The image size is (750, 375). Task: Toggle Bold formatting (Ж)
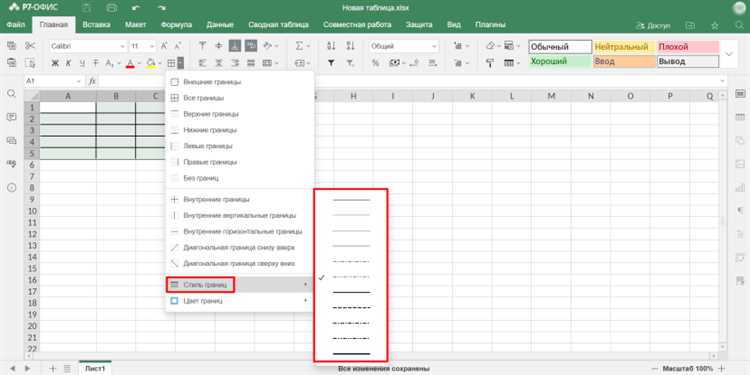[x=55, y=63]
